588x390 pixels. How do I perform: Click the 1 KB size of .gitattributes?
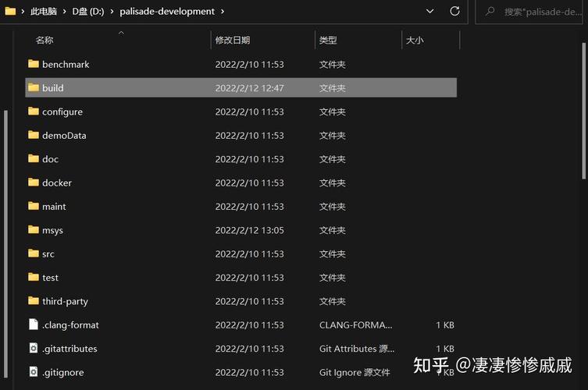[x=445, y=349]
